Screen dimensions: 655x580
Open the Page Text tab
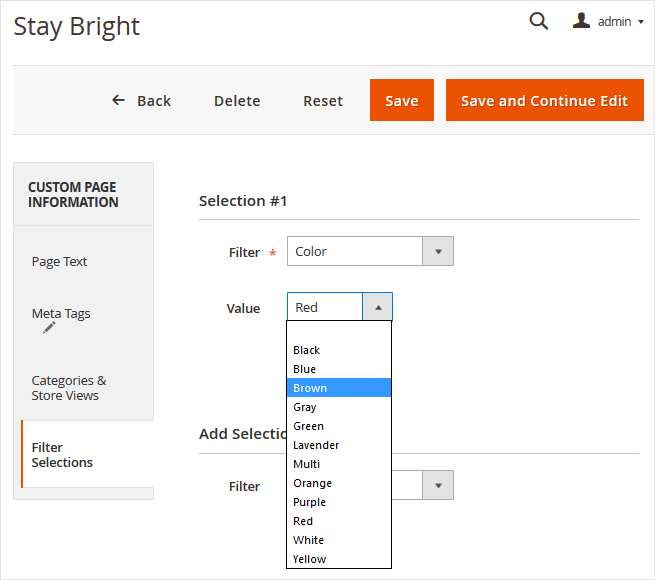(x=60, y=261)
